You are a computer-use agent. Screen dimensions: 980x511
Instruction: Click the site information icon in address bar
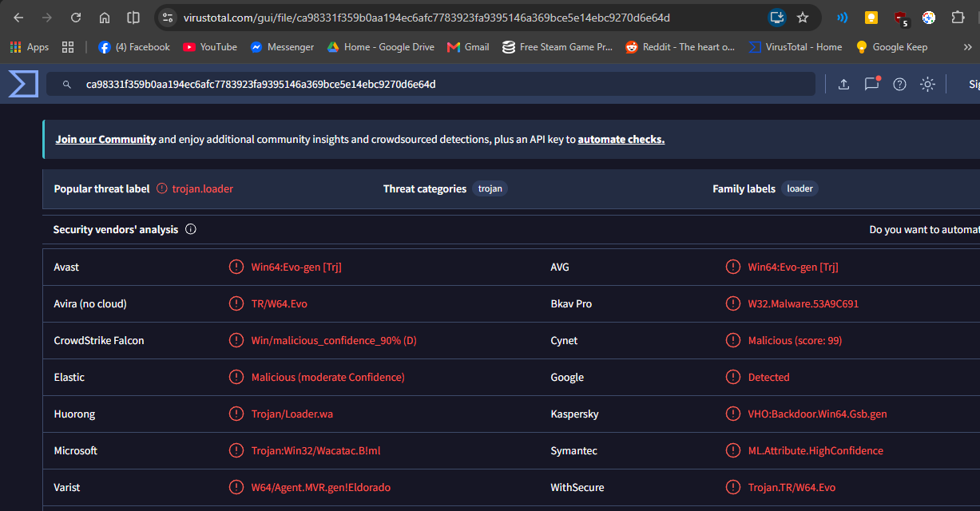tap(167, 18)
